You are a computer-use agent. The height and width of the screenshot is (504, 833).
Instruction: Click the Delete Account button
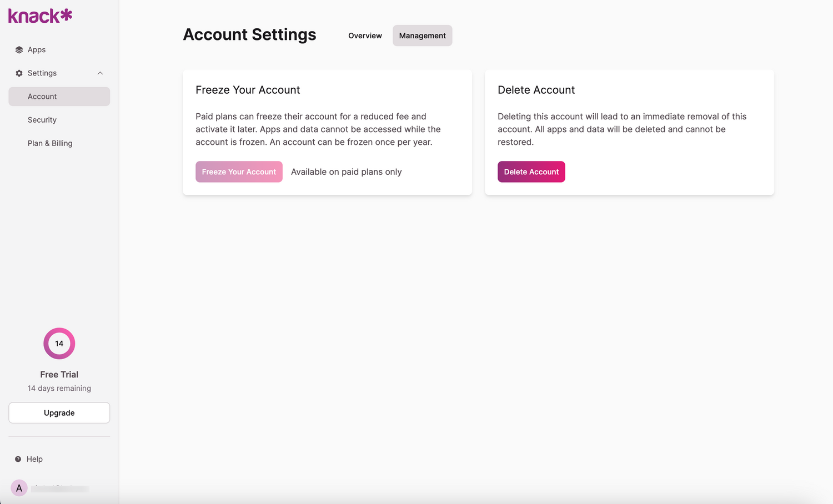click(x=531, y=172)
